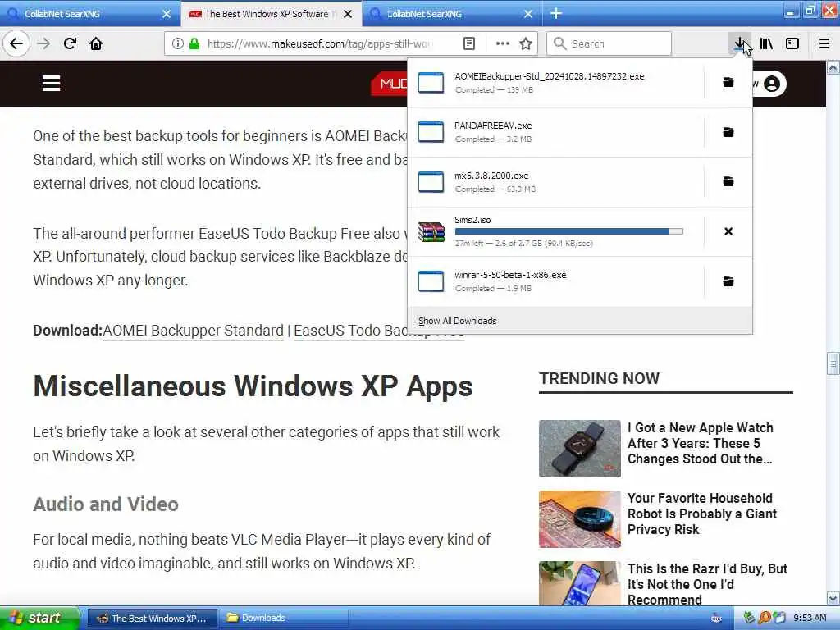Bookmark this page with the star
Screen dimensions: 840x630
[x=526, y=43]
